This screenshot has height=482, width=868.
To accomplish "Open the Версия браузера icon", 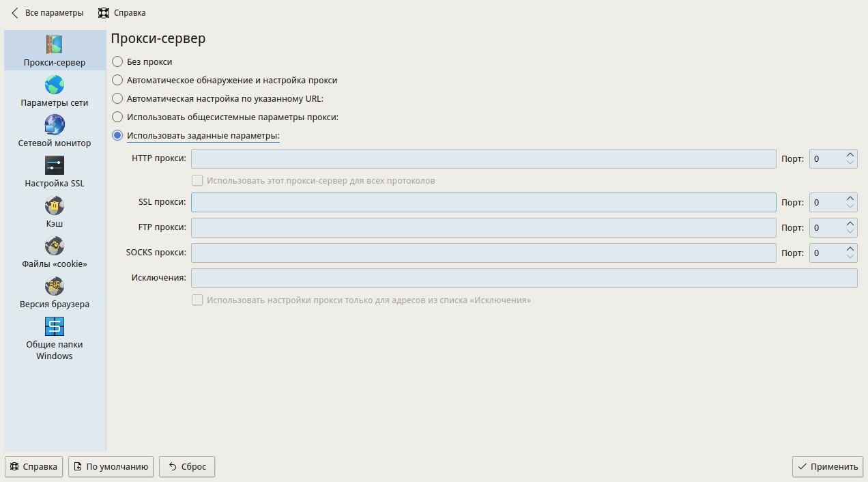I will [55, 287].
